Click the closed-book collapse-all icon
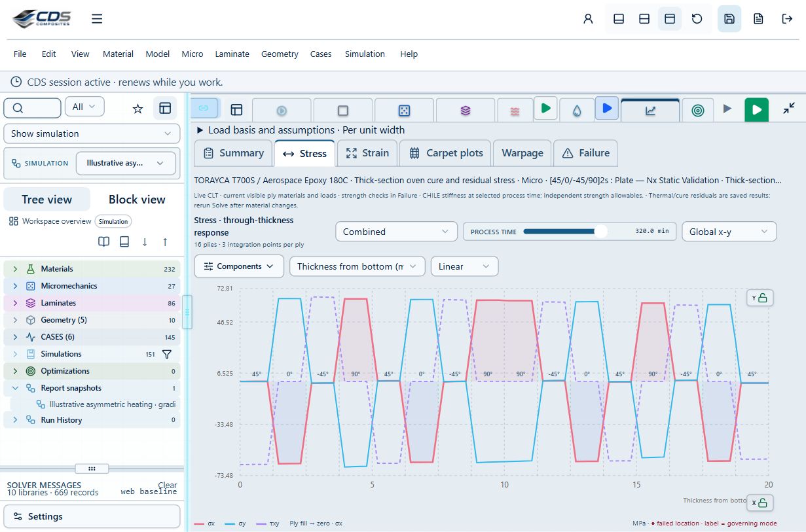806x532 pixels. coord(124,242)
